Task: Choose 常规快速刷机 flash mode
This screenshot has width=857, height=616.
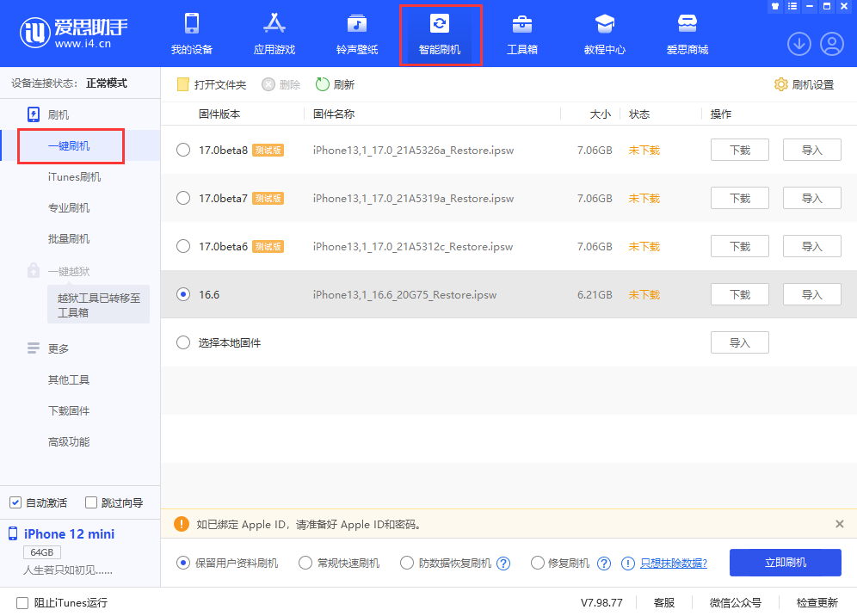Action: point(305,563)
